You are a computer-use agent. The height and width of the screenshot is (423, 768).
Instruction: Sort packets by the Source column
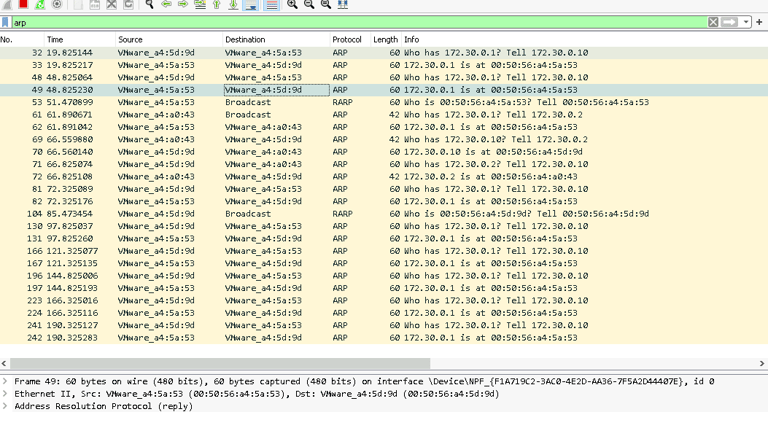pyautogui.click(x=169, y=40)
